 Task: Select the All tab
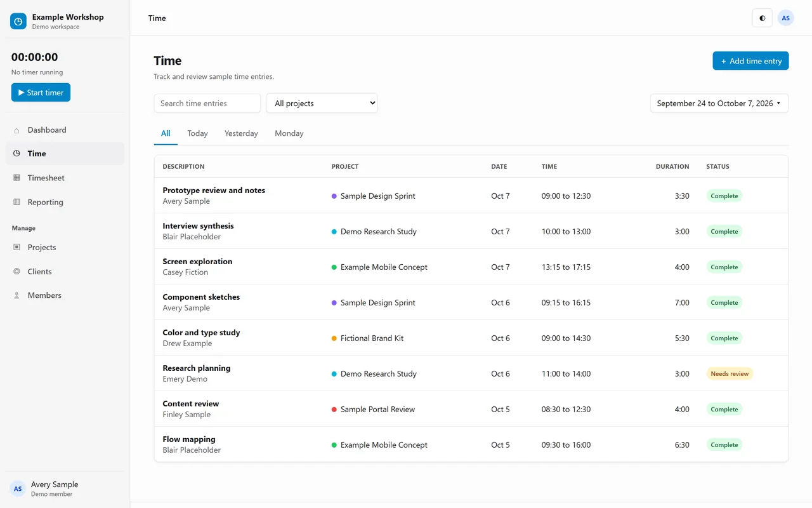pyautogui.click(x=166, y=133)
